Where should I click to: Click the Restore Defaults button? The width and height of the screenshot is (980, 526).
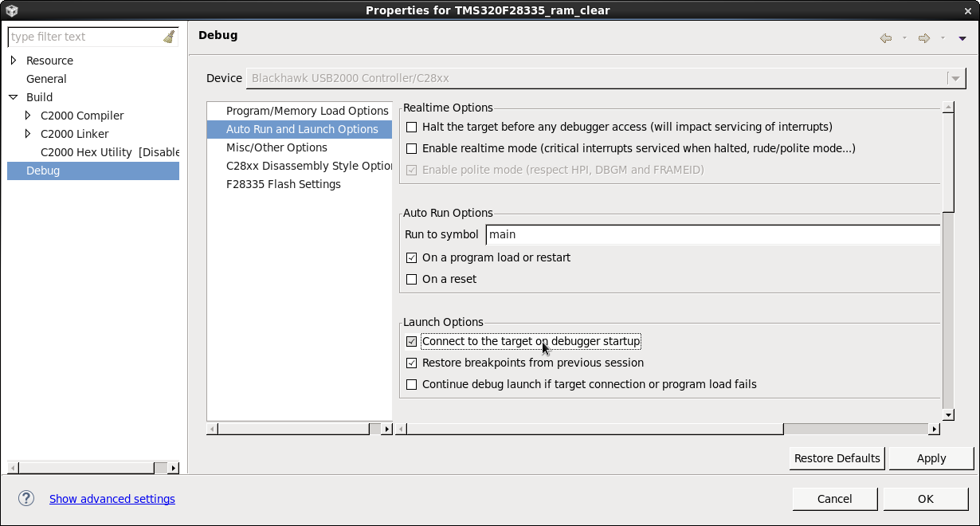pyautogui.click(x=837, y=458)
